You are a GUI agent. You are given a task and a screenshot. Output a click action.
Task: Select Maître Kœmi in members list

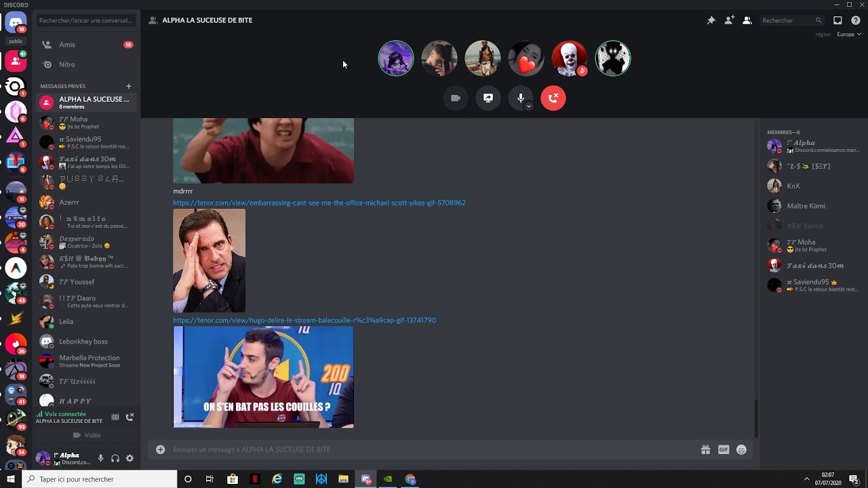[x=812, y=205]
